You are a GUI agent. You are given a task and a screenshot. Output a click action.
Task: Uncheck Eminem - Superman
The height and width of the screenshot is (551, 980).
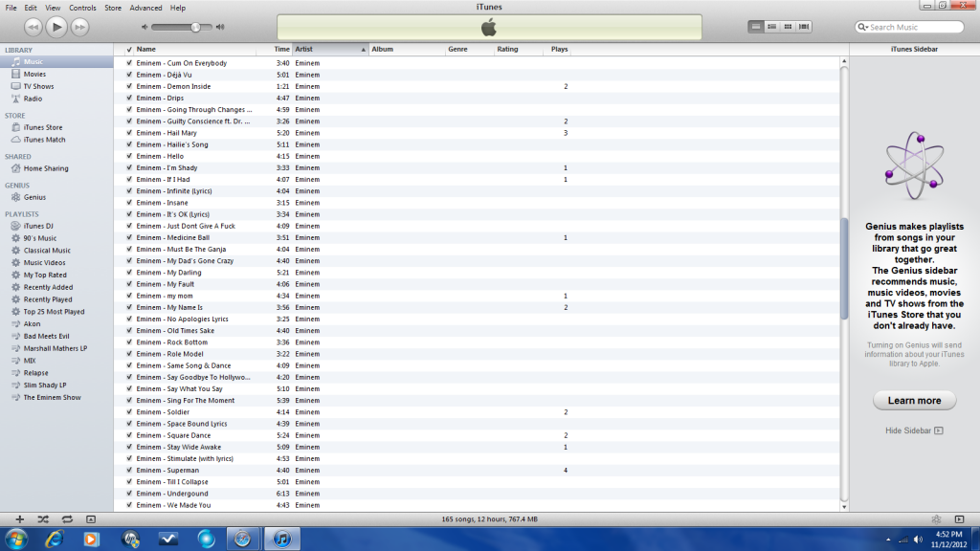[x=129, y=471]
